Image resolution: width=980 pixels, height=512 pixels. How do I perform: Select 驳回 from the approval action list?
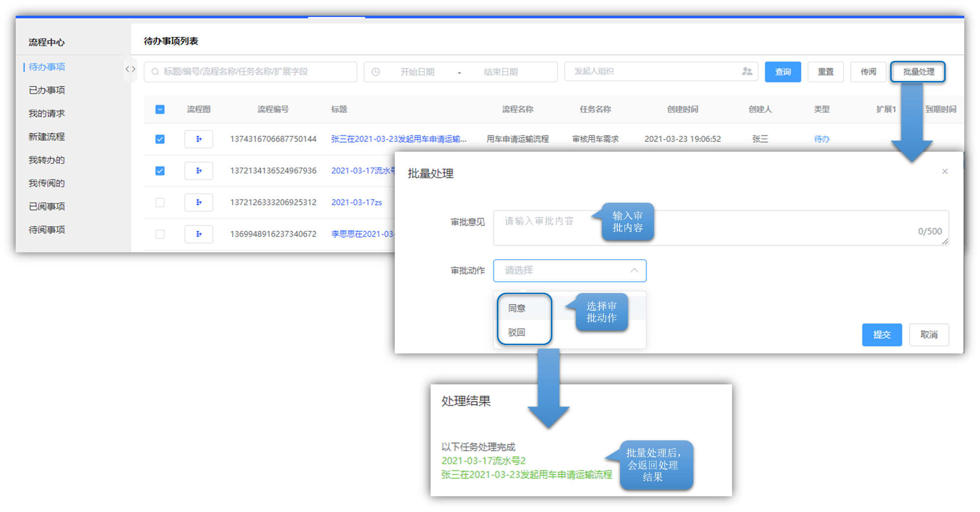[517, 332]
